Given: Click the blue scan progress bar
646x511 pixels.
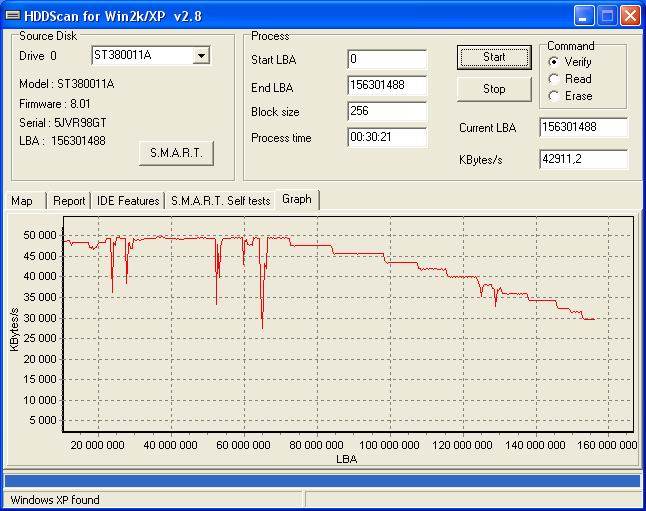Looking at the screenshot, I should pos(323,481).
